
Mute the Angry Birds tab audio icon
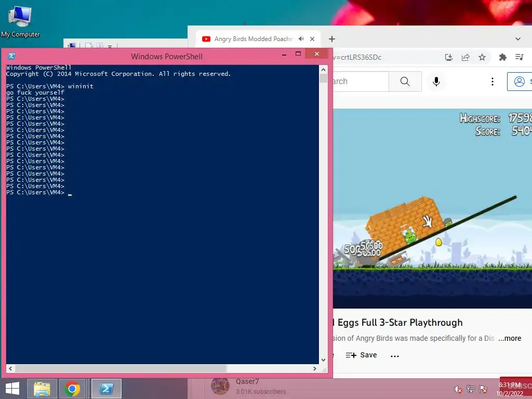click(301, 38)
